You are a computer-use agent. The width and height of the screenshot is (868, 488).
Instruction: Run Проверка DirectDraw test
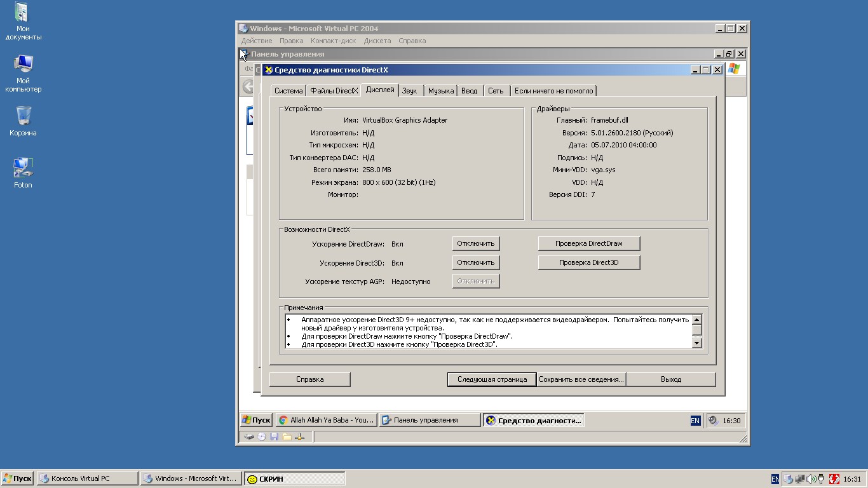[589, 243]
